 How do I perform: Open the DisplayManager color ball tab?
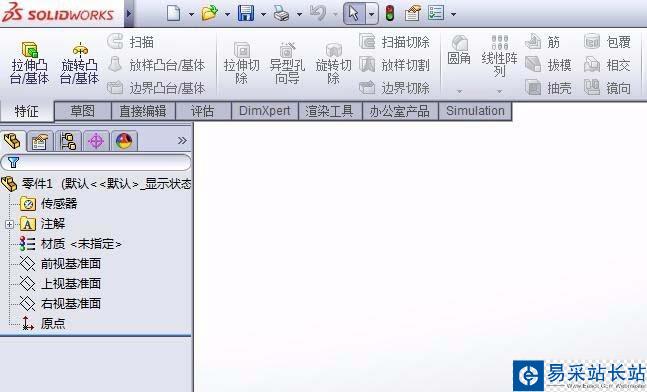pos(124,141)
